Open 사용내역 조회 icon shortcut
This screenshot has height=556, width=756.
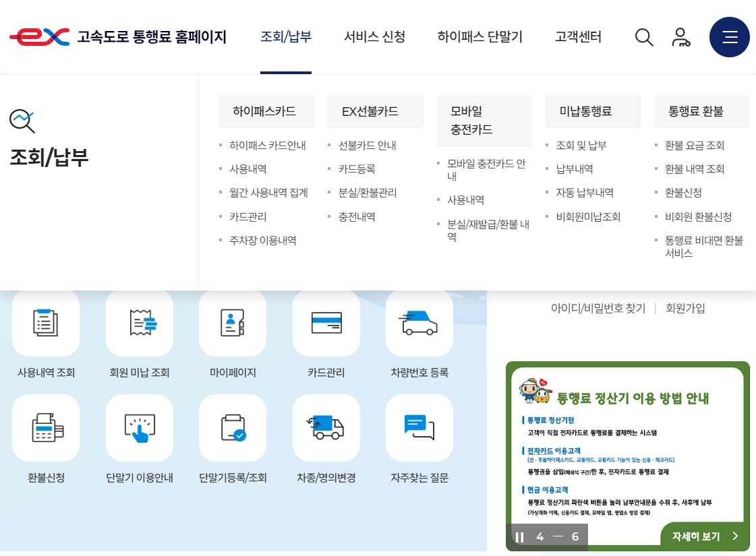[x=45, y=323]
